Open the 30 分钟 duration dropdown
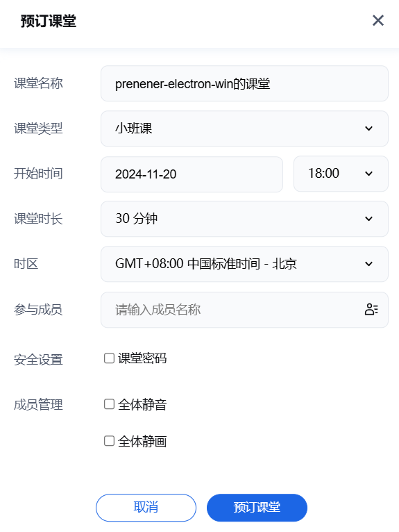The image size is (399, 532). click(244, 219)
